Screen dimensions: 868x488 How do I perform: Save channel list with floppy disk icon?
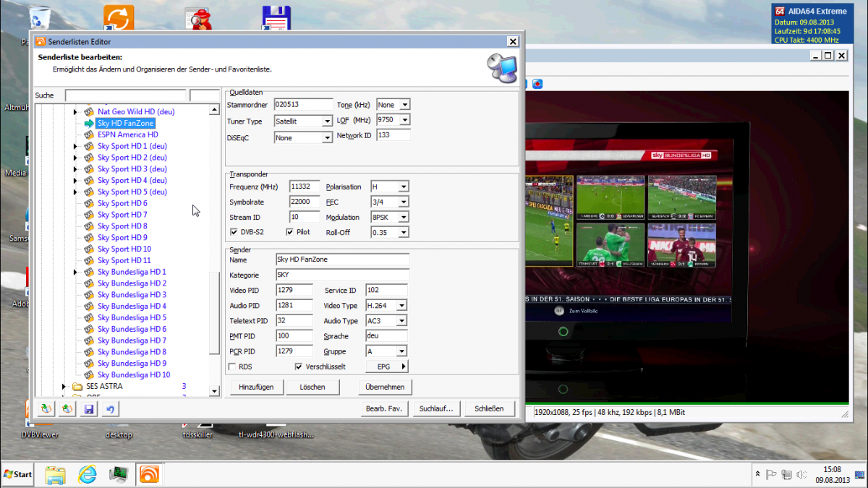89,409
